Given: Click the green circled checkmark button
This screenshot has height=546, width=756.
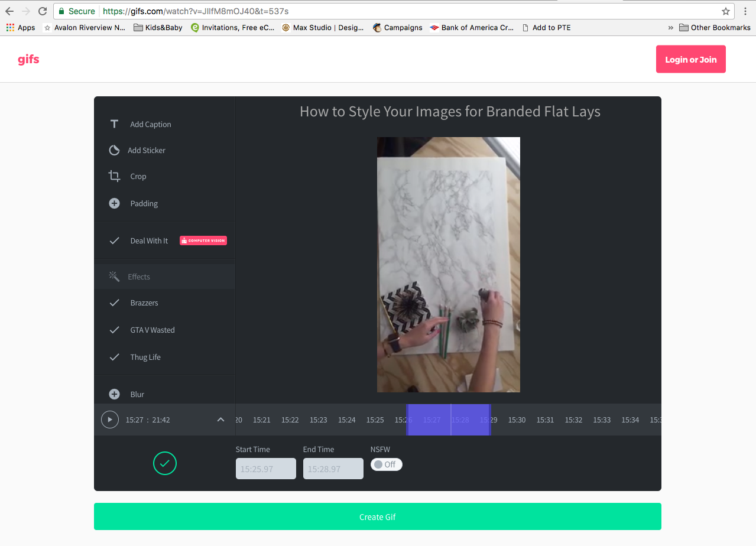Looking at the screenshot, I should click(165, 463).
